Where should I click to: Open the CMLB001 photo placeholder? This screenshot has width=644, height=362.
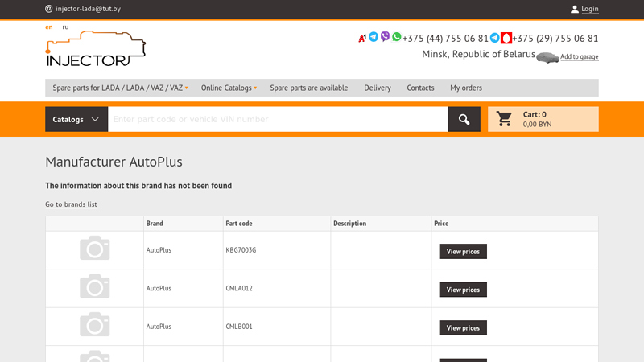point(94,324)
